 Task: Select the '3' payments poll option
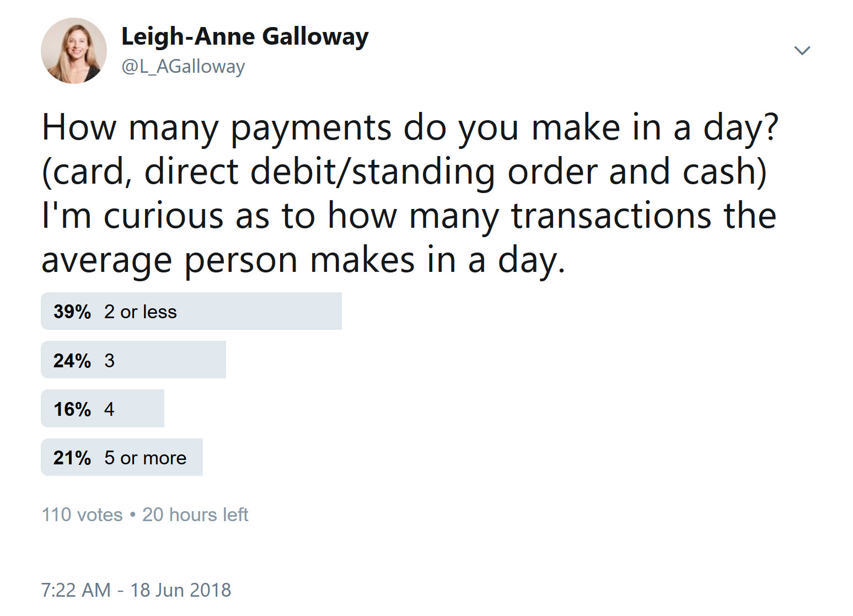click(133, 360)
